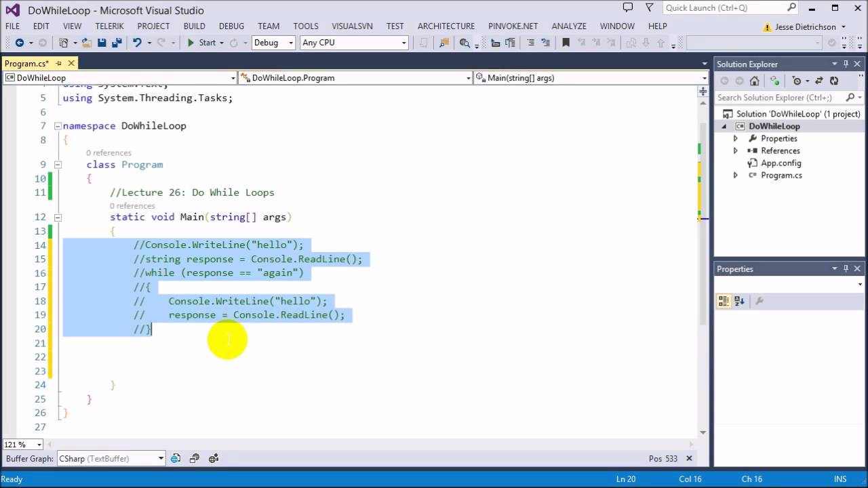Open the Any CPU platform dropdown
The image size is (868, 488).
pos(403,42)
